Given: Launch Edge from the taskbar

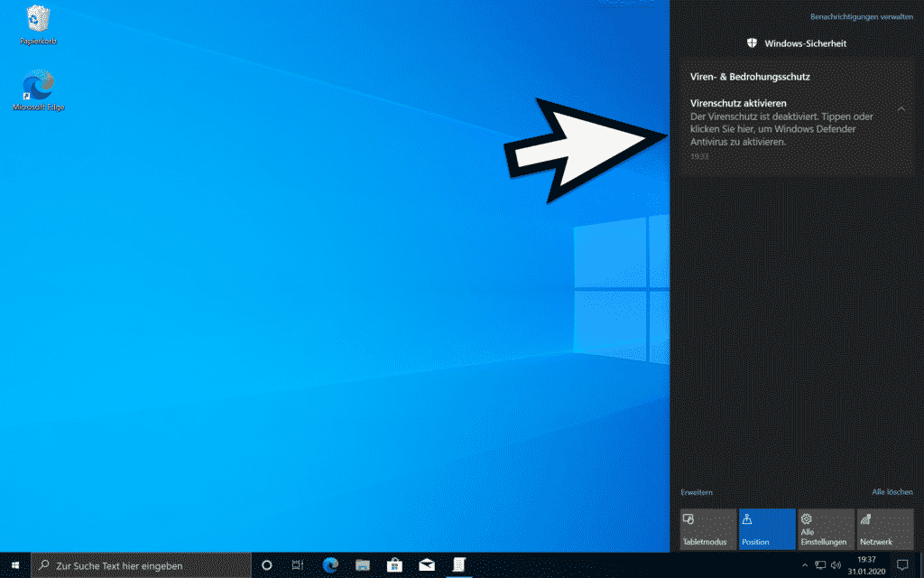Looking at the screenshot, I should [330, 565].
